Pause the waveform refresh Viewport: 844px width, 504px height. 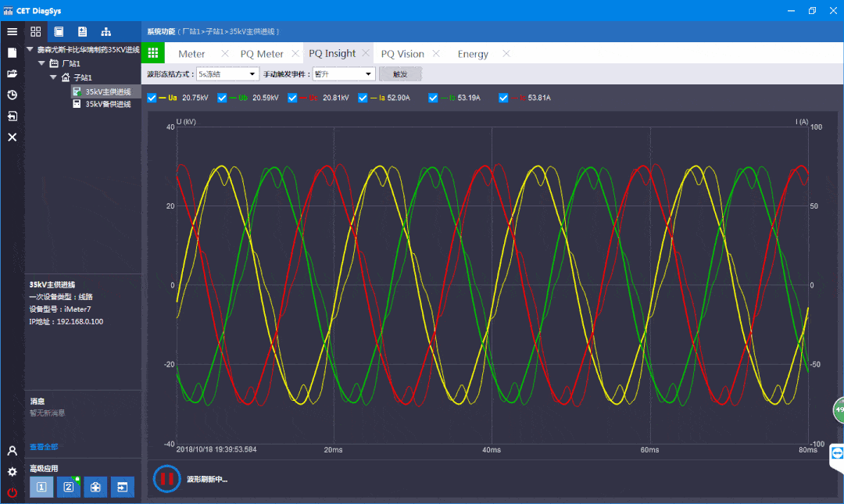[x=166, y=478]
